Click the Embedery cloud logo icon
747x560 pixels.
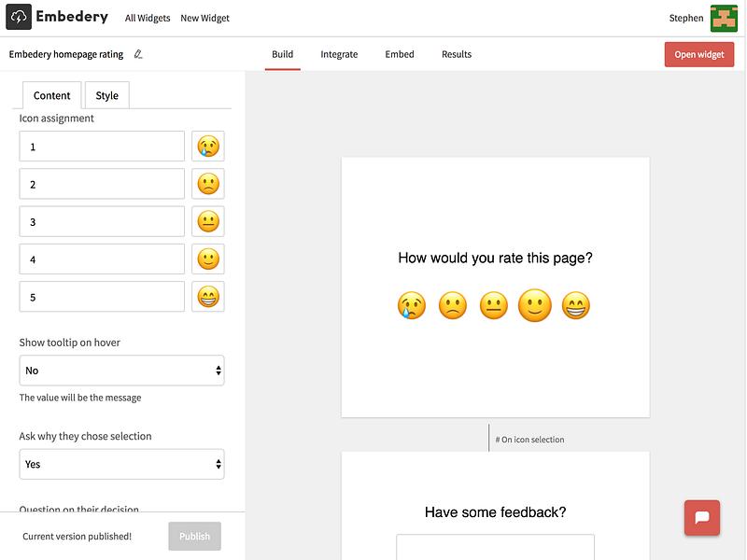click(19, 17)
